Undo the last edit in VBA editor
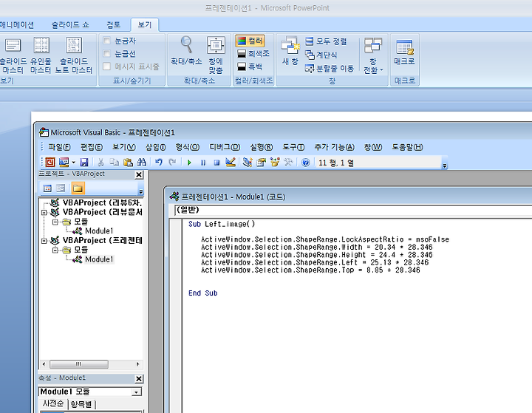This screenshot has height=413, width=532. point(158,163)
